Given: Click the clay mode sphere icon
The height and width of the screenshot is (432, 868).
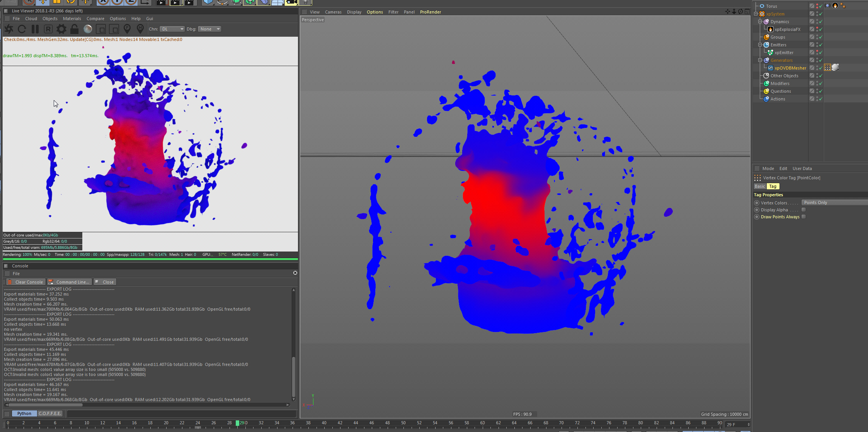Looking at the screenshot, I should pyautogui.click(x=88, y=29).
